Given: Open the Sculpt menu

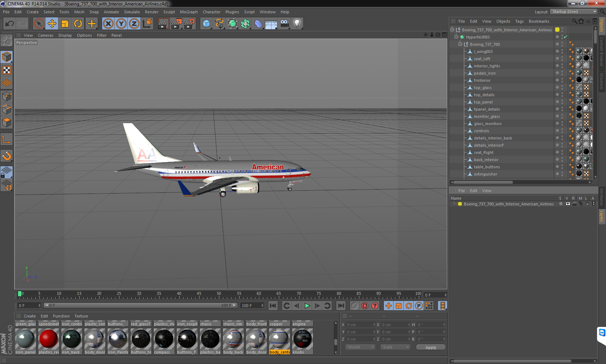Looking at the screenshot, I should pyautogui.click(x=169, y=12).
